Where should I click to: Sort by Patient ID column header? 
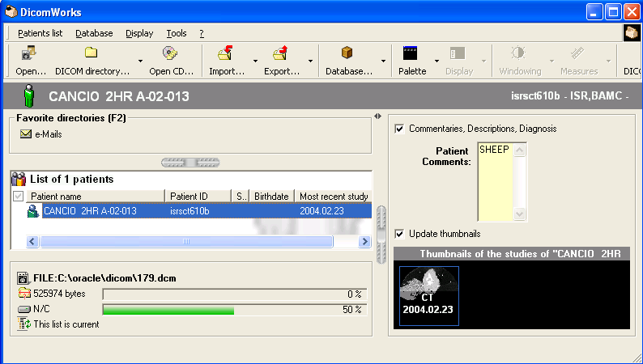click(x=198, y=196)
